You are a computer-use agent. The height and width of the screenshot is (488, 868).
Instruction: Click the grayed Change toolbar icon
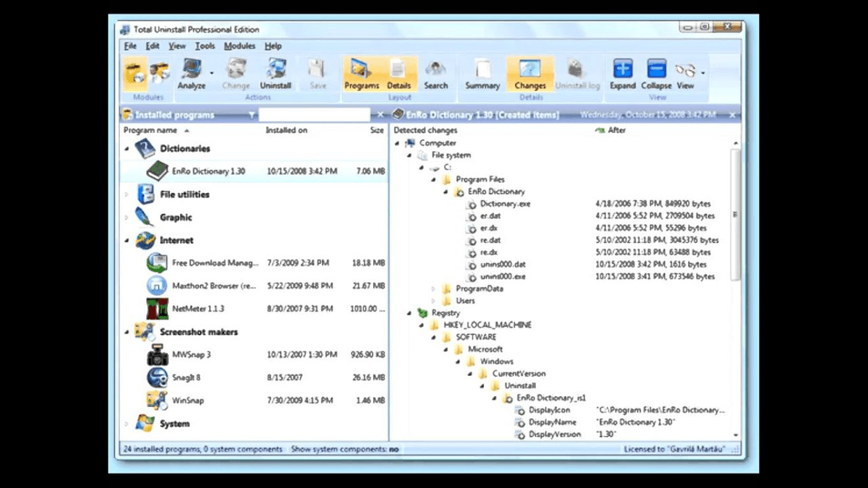click(236, 70)
